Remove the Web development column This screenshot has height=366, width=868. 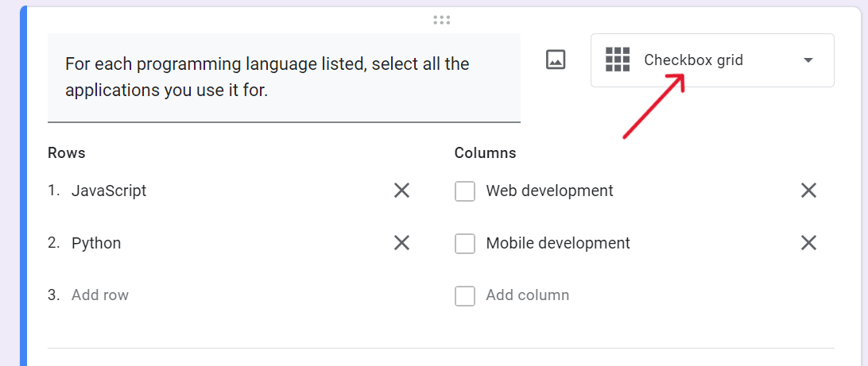(x=808, y=191)
